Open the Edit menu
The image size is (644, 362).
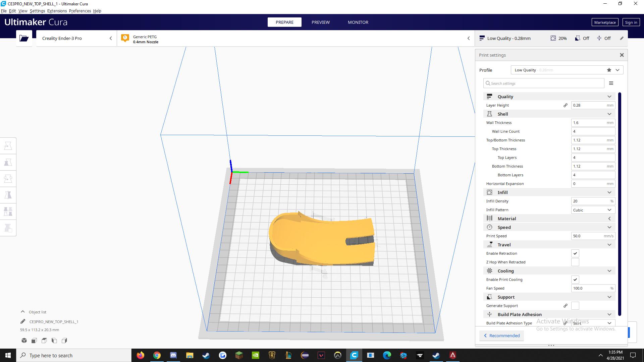(12, 11)
